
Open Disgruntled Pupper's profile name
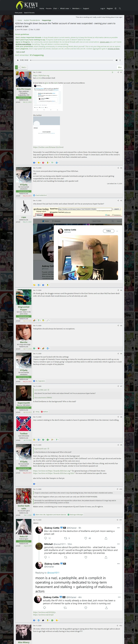point(24,308)
